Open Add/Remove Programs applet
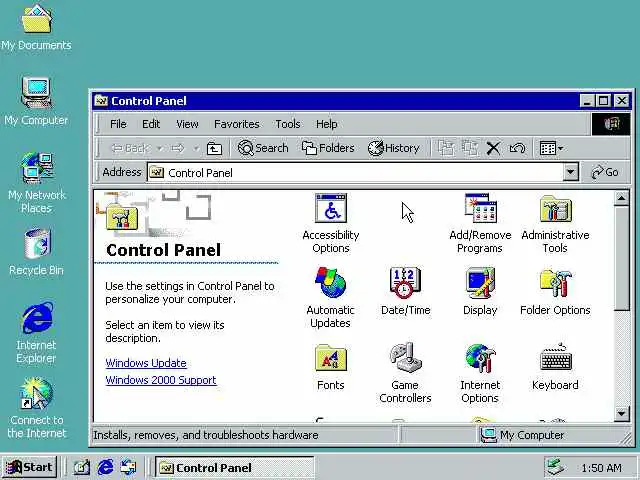This screenshot has width=640, height=480. [480, 223]
